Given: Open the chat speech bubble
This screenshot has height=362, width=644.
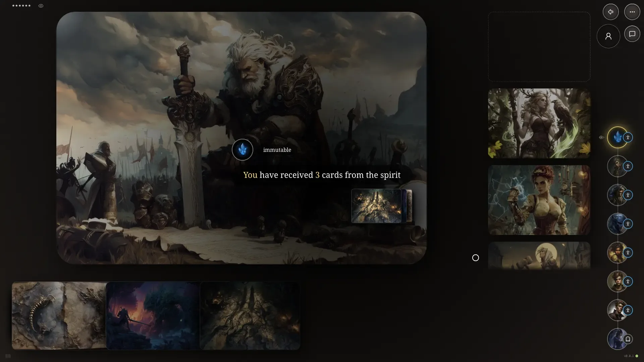Looking at the screenshot, I should (x=632, y=34).
